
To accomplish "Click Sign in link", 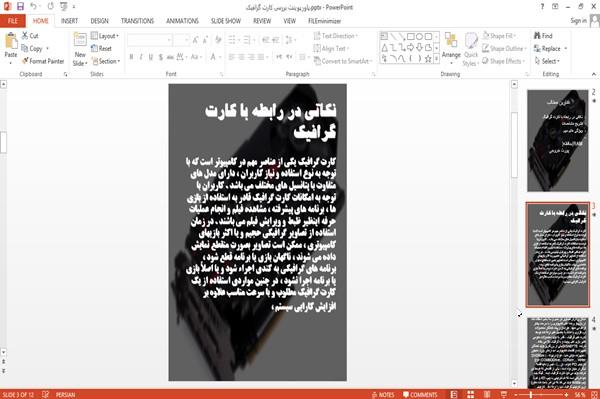I will tap(578, 21).
